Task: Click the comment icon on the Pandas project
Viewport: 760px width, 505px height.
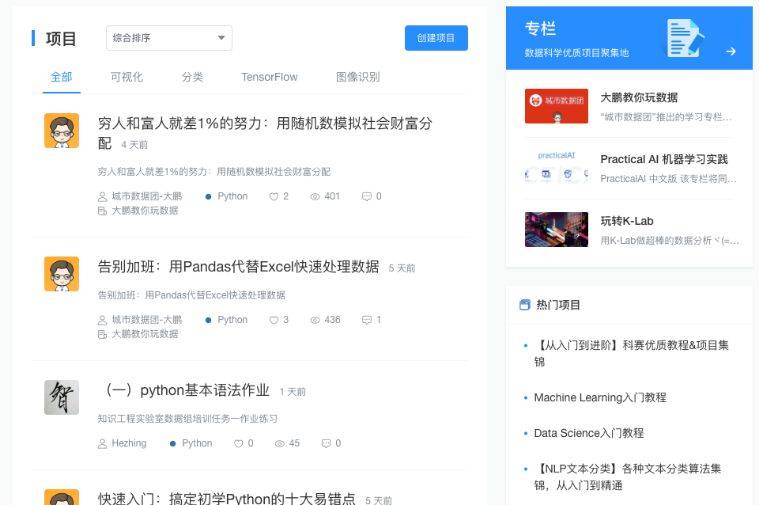Action: coord(366,320)
